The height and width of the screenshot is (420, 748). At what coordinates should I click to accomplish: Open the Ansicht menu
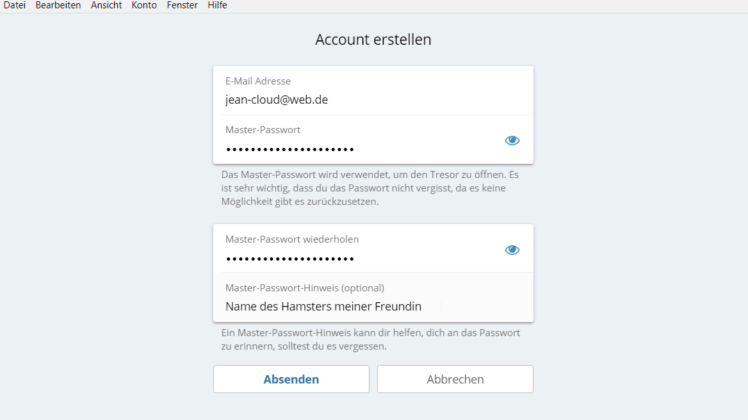point(106,5)
